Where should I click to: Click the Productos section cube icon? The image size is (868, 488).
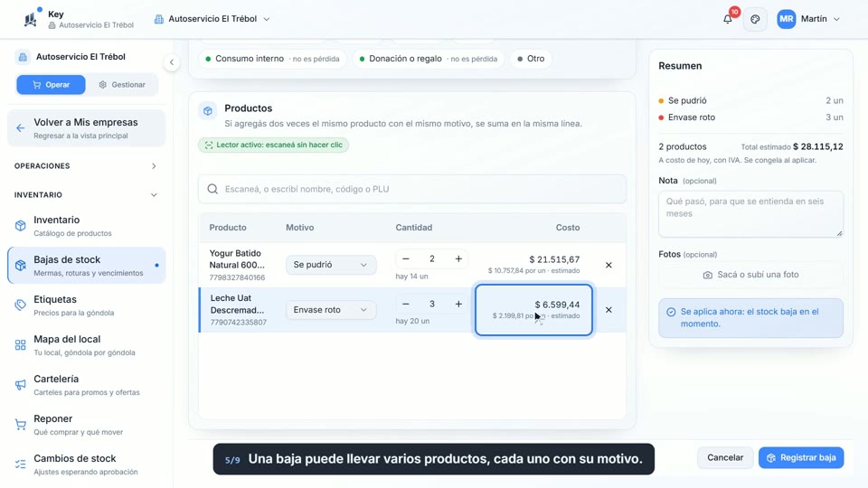coord(208,110)
